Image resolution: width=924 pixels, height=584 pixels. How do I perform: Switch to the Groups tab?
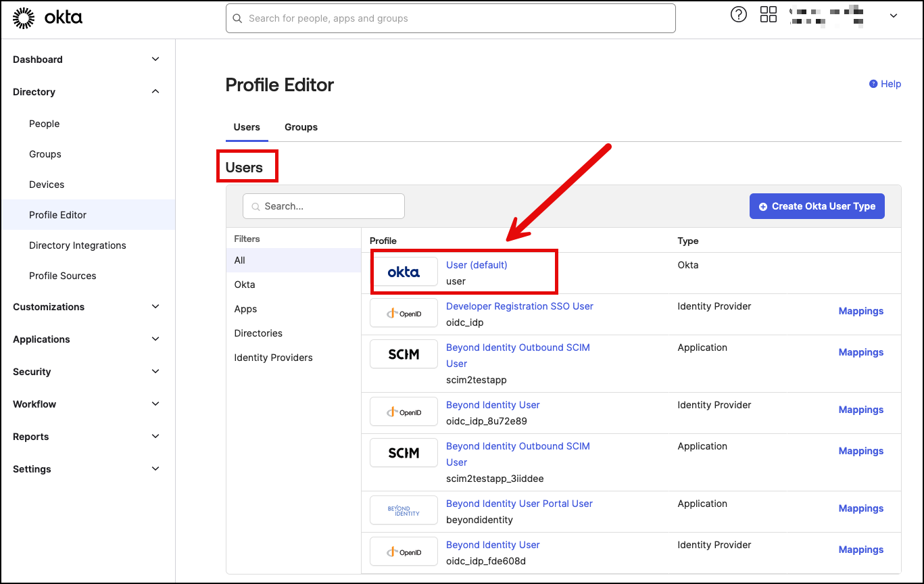click(301, 127)
